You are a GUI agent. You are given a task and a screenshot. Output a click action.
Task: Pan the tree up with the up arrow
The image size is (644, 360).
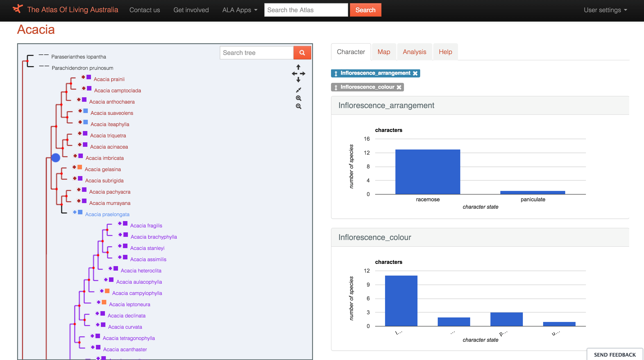pyautogui.click(x=298, y=67)
